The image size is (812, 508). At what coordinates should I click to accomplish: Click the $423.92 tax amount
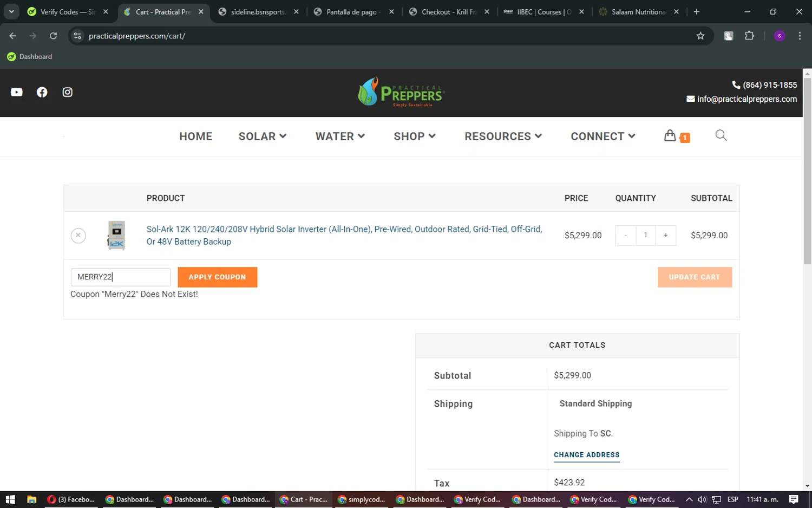coord(569,482)
